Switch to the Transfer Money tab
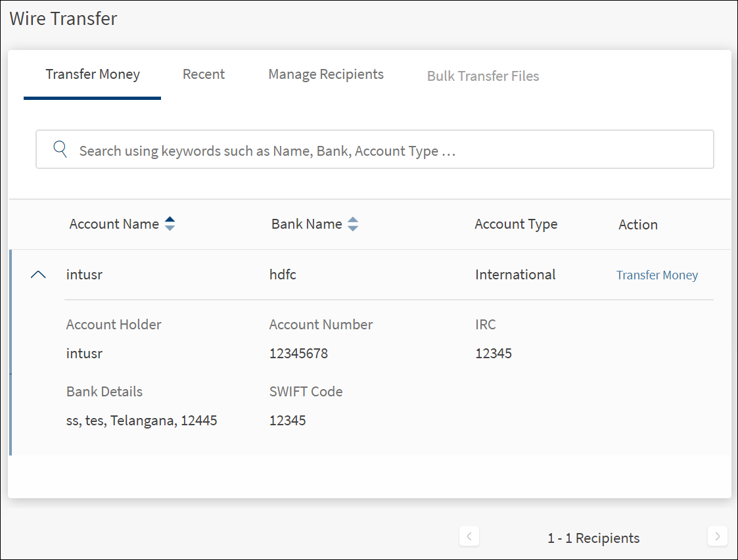 point(93,74)
